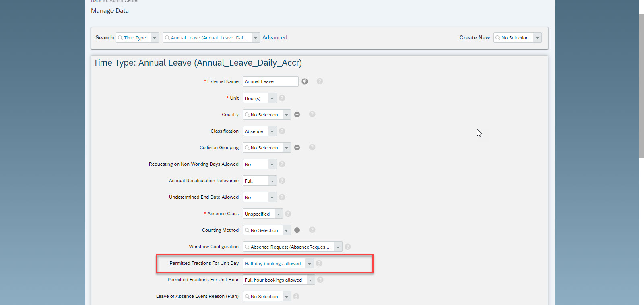This screenshot has height=305, width=644.
Task: Expand the Country dropdown
Action: click(287, 115)
